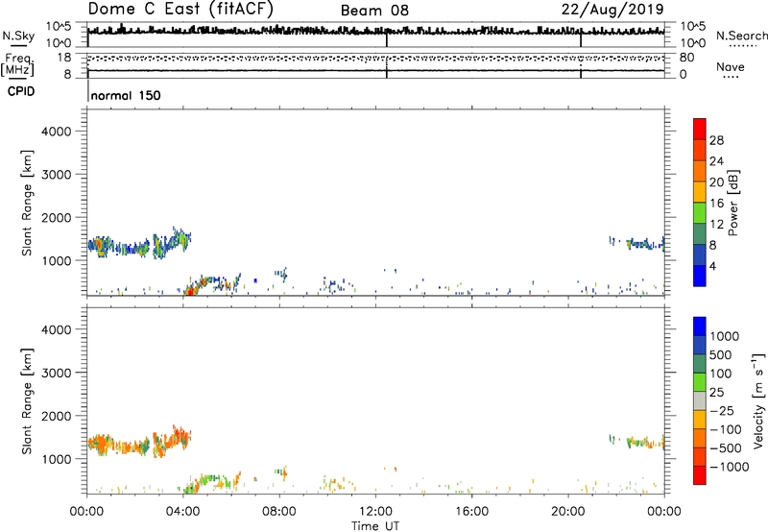Click the 'Dome C East (fitACF)' plot title
This screenshot has width=768, height=532.
click(180, 10)
